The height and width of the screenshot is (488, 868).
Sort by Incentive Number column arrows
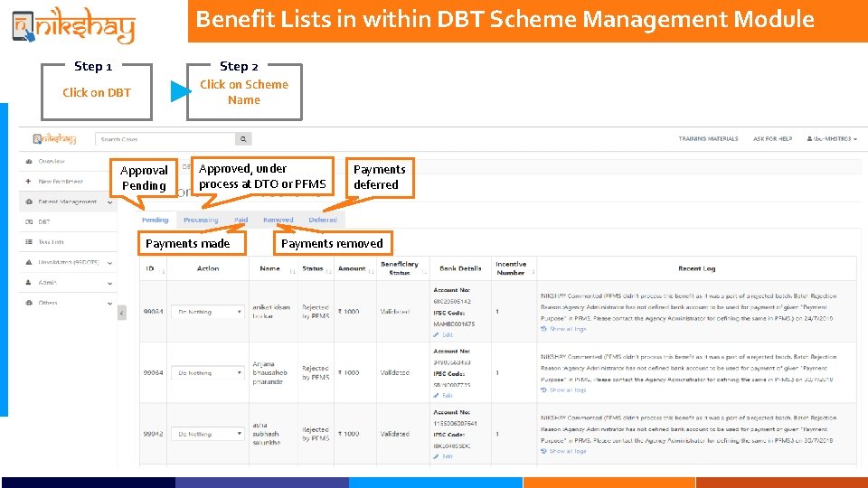click(532, 271)
